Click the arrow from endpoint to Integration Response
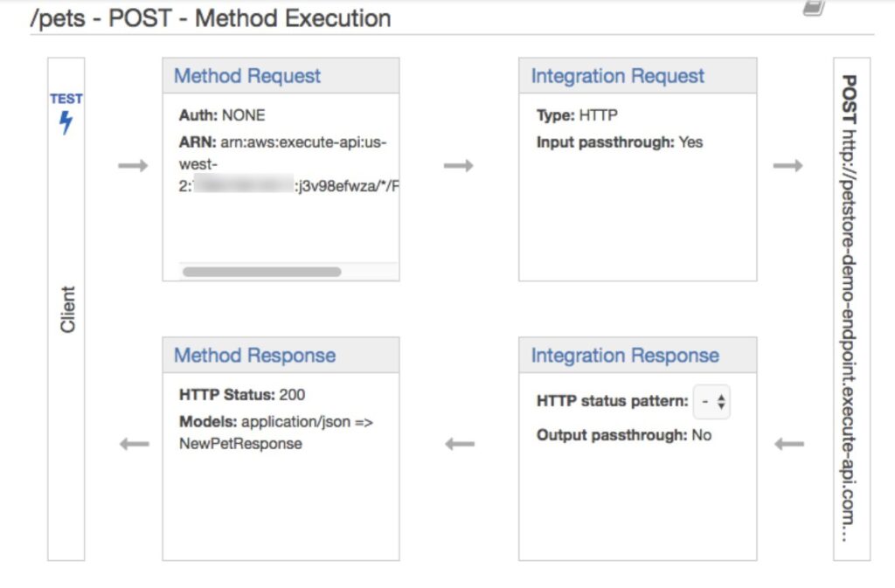This screenshot has height=588, width=895. pyautogui.click(x=789, y=444)
